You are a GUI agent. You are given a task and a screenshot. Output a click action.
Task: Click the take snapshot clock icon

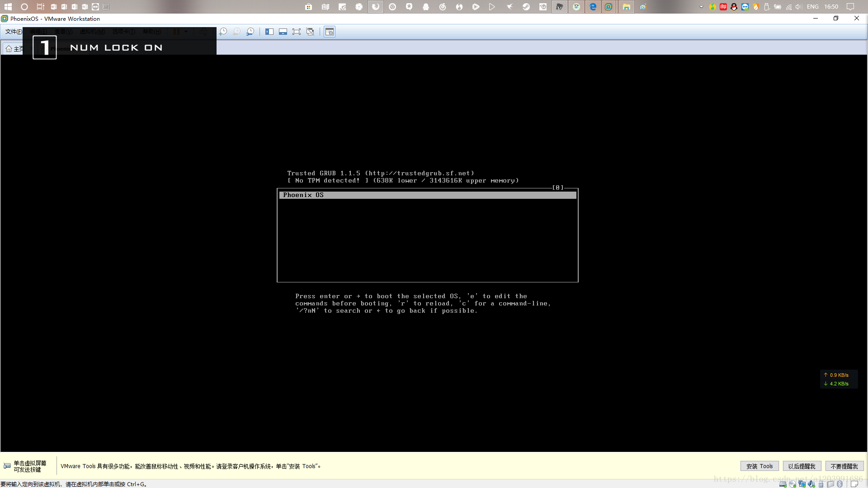click(x=223, y=32)
